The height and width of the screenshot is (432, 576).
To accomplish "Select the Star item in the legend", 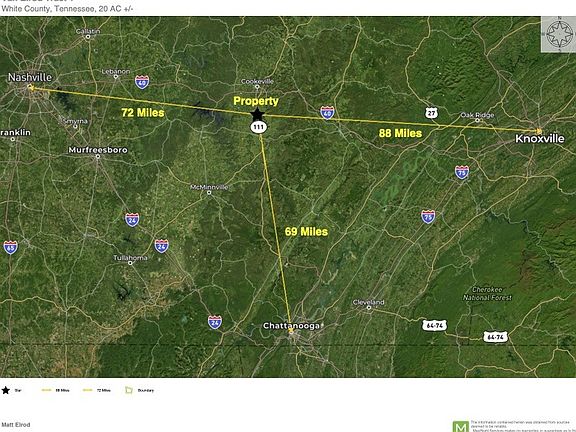I will [11, 390].
